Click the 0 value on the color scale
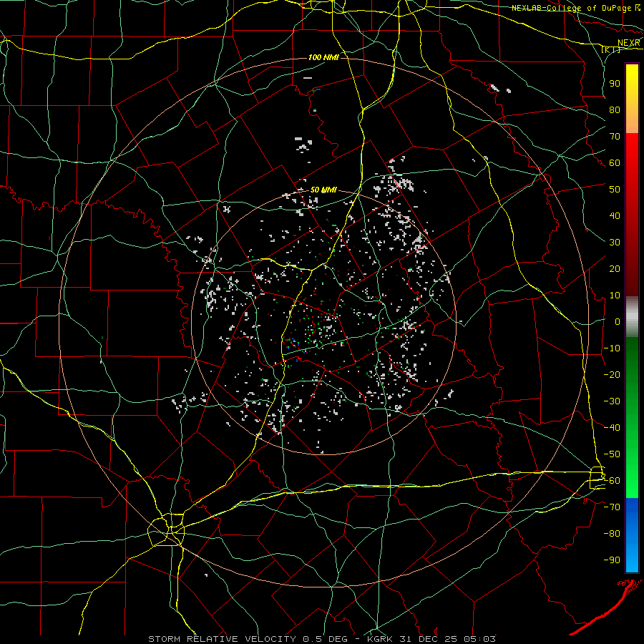This screenshot has width=644, height=644. pos(618,321)
